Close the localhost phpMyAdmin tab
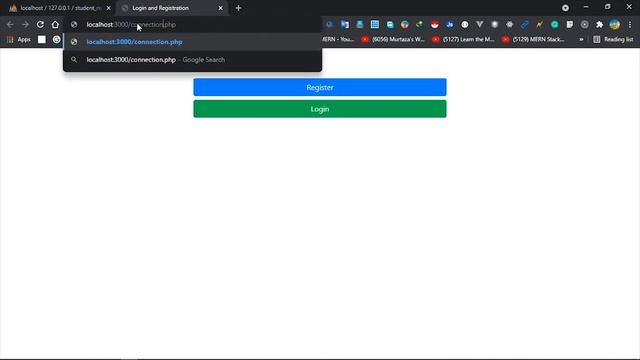 click(x=109, y=8)
